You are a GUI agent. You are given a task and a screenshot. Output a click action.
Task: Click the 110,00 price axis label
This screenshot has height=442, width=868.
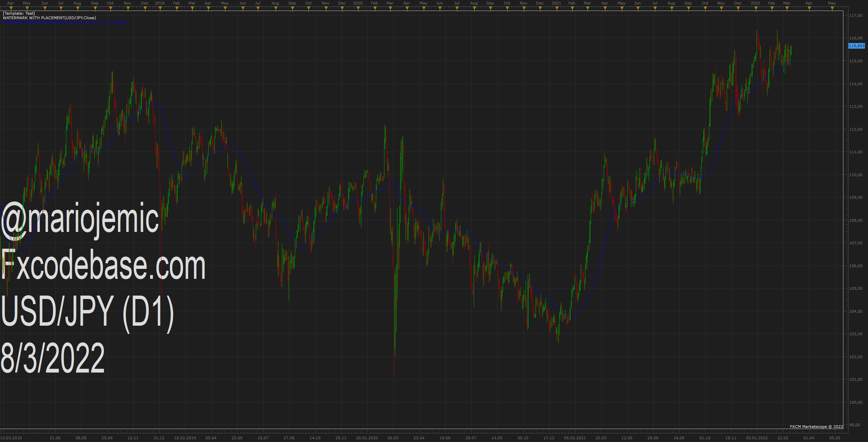coord(856,175)
